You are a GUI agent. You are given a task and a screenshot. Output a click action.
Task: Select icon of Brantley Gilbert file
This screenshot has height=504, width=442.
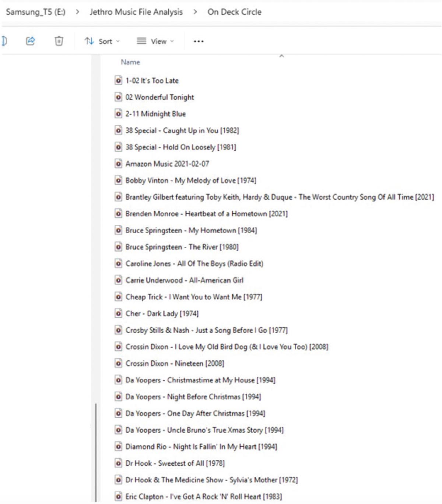tap(118, 197)
